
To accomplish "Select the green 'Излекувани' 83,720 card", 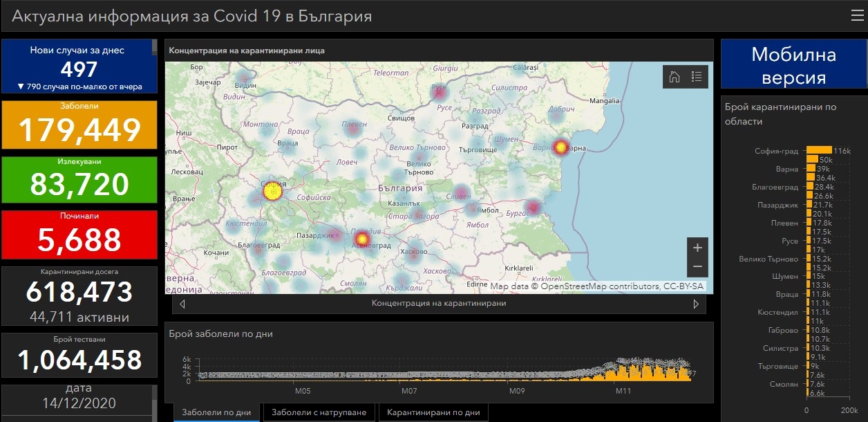I will (79, 180).
